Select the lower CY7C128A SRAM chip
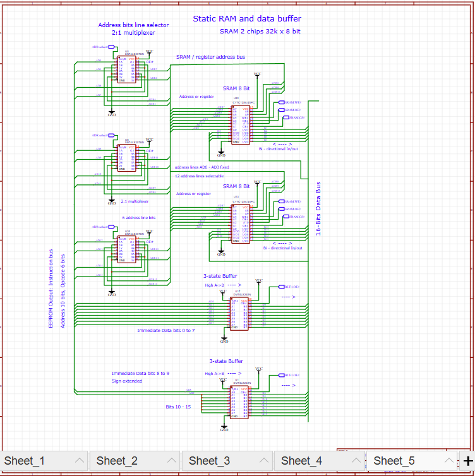The image size is (475, 476). (x=240, y=223)
